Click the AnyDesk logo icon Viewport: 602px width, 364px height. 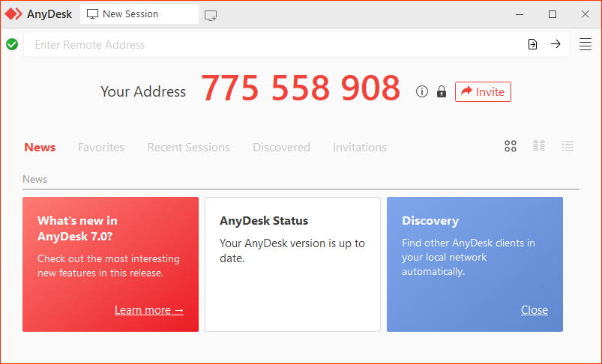pos(13,13)
